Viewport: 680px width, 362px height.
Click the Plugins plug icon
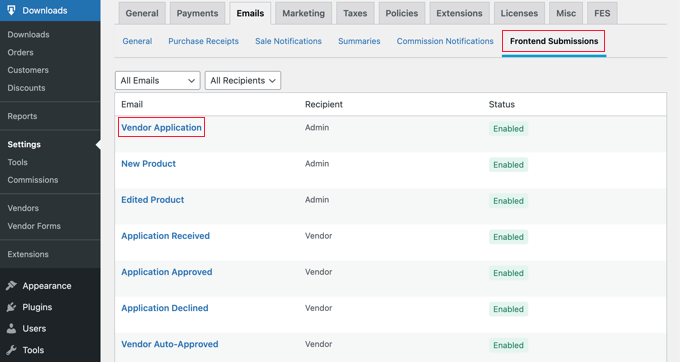coord(11,307)
